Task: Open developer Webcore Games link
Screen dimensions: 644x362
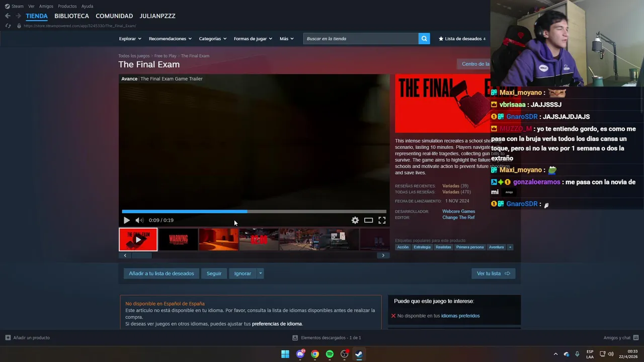Action: pyautogui.click(x=458, y=211)
